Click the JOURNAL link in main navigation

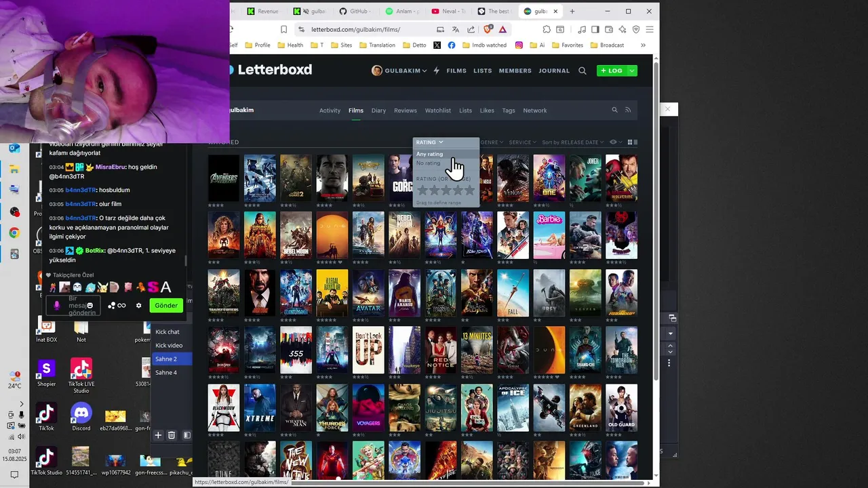click(x=554, y=70)
